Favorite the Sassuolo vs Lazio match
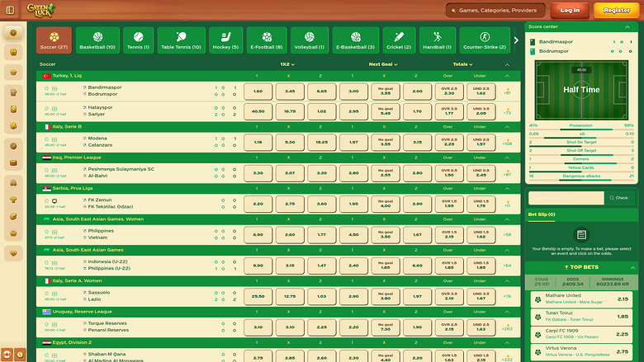This screenshot has width=644, height=362. 46,294
